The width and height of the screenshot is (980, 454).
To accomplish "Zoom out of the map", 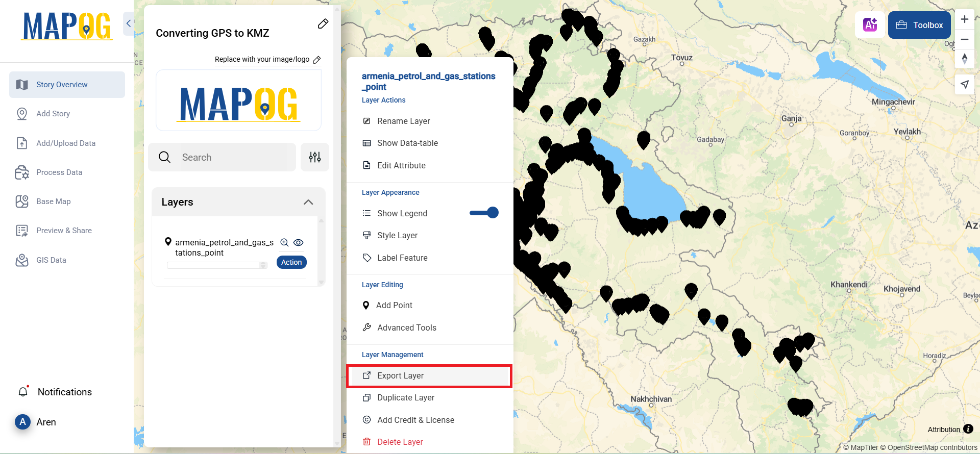I will tap(965, 39).
